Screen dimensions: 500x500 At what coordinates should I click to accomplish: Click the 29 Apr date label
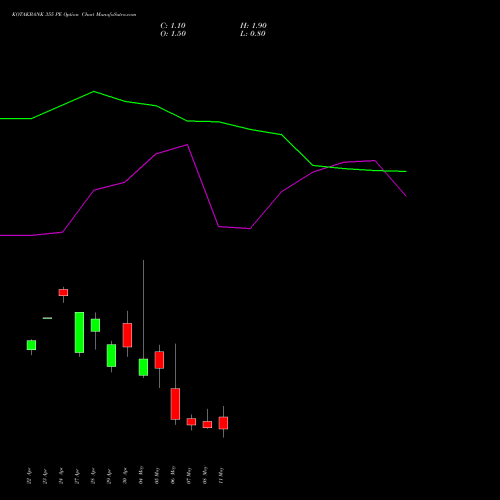(109, 476)
